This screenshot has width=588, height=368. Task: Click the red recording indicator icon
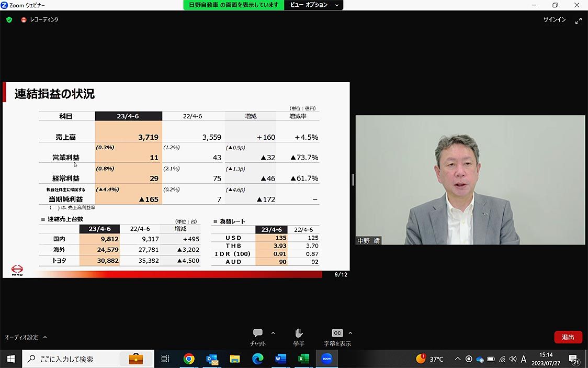tap(24, 20)
